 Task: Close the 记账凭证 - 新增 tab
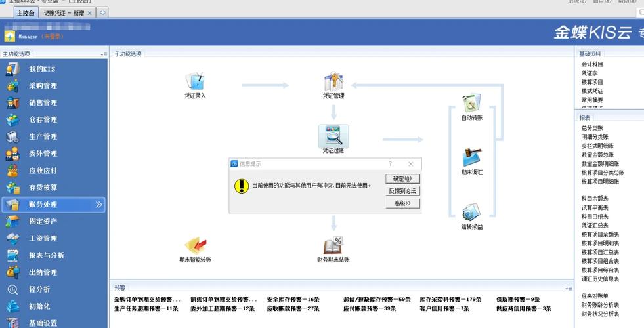click(89, 13)
